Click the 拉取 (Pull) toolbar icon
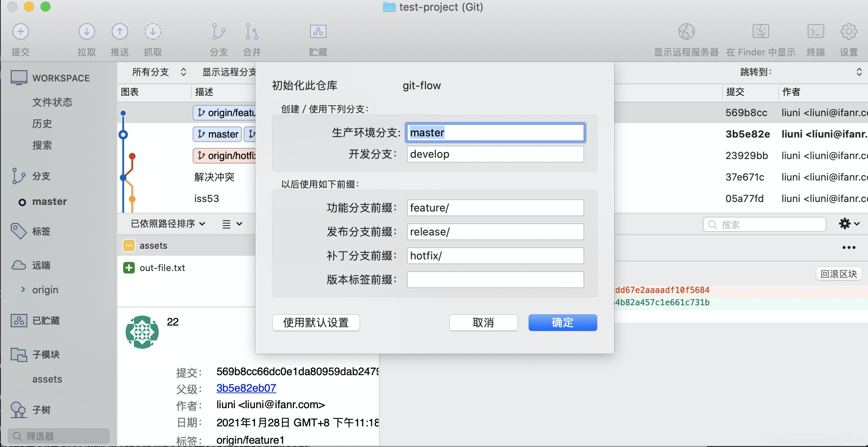868x447 pixels. click(86, 32)
